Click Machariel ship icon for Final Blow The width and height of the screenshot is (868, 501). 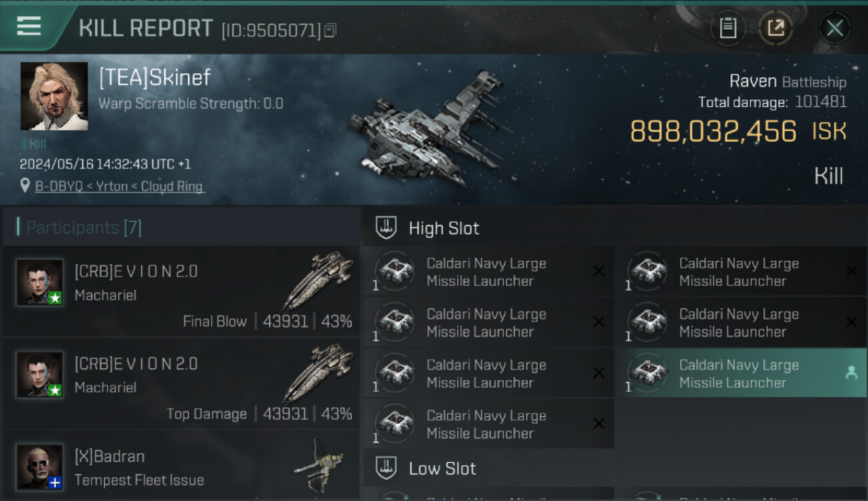pyautogui.click(x=318, y=281)
